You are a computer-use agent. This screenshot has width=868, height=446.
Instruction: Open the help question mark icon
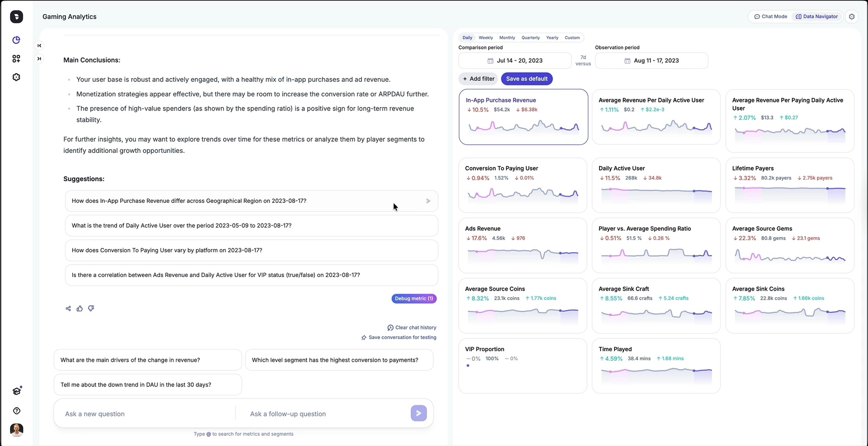pos(17,411)
